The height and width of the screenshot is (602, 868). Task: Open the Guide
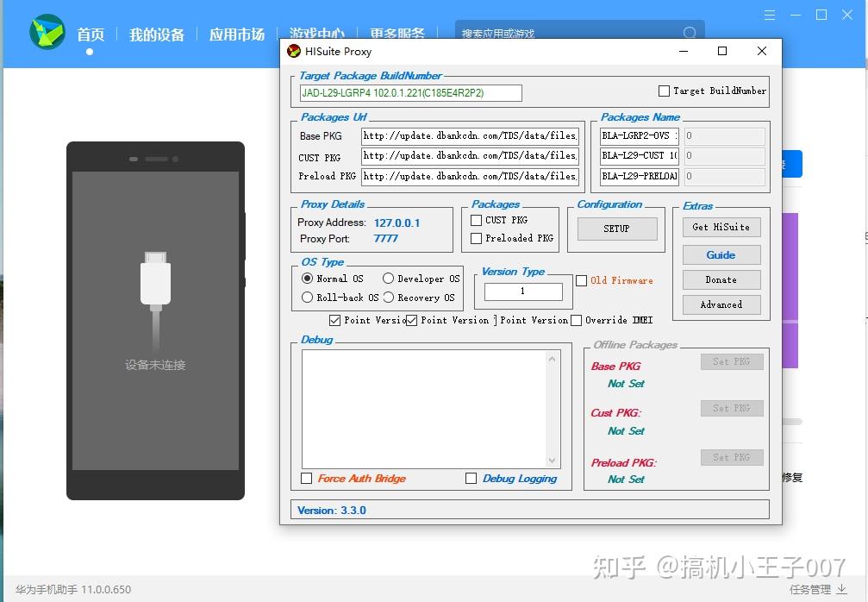[721, 254]
